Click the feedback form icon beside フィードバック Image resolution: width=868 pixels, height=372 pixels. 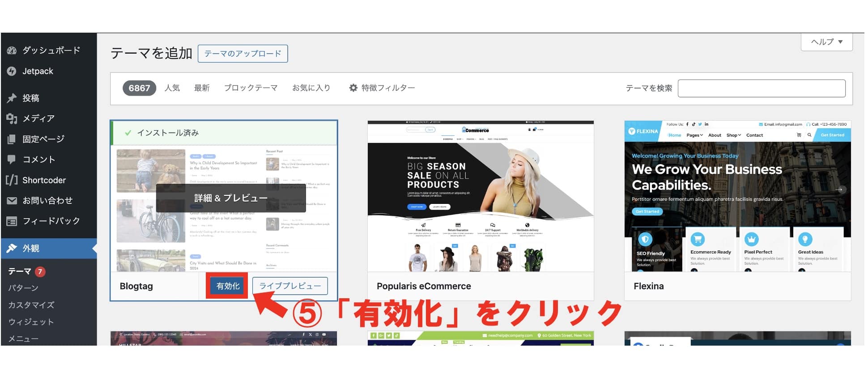click(x=12, y=221)
